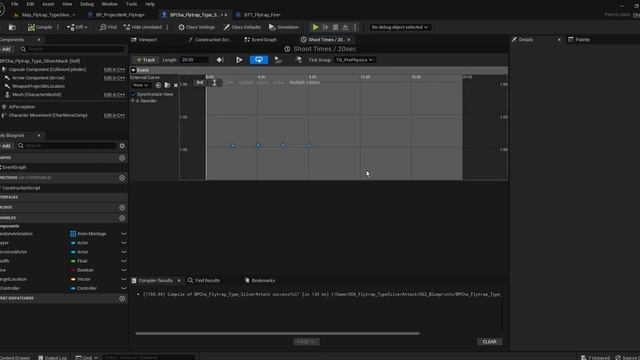Click the Add button in Components panel
640x360 pixels.
6,49
